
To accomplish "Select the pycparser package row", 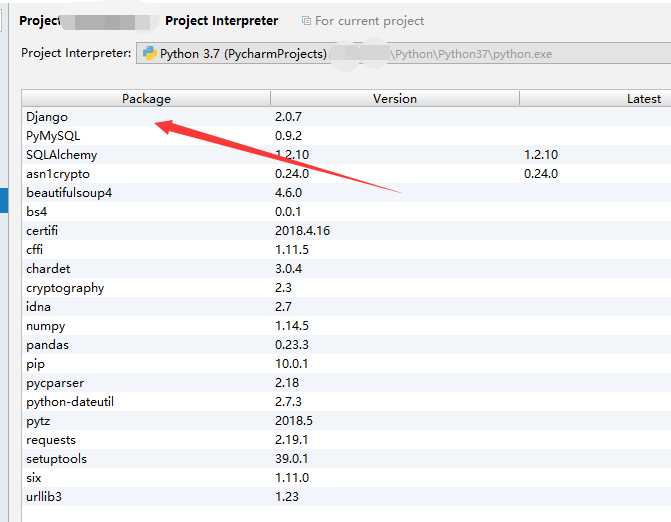I will tap(346, 383).
